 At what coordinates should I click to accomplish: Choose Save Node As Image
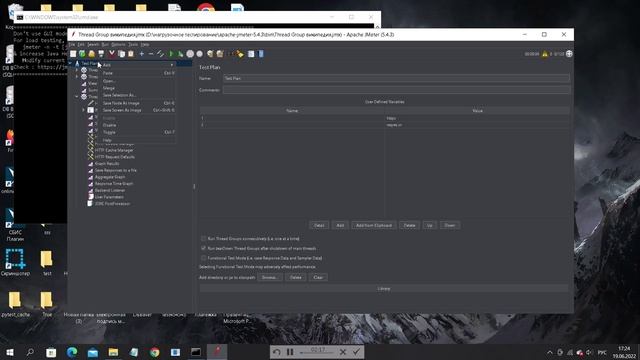(x=138, y=103)
